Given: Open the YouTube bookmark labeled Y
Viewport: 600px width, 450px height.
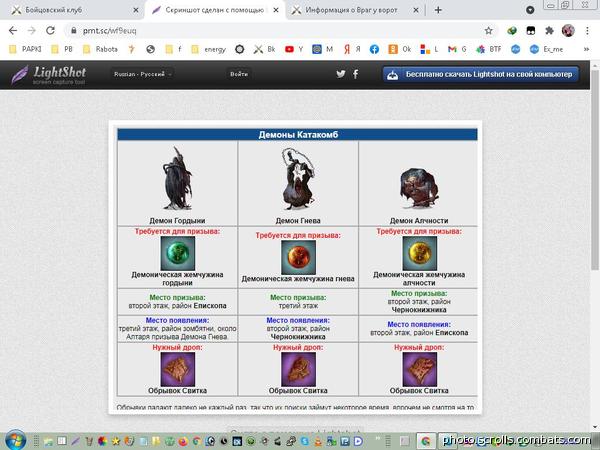Looking at the screenshot, I should [x=294, y=49].
